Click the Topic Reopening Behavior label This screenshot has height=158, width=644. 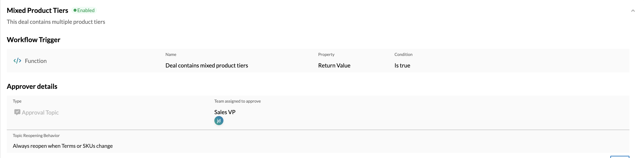[36, 136]
